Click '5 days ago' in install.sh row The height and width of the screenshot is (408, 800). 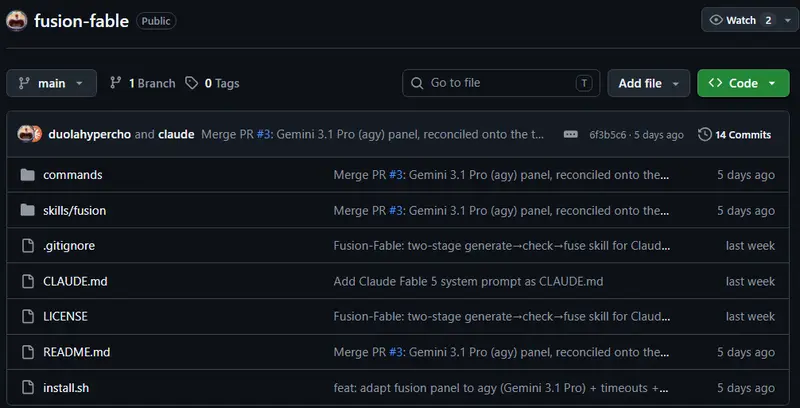click(x=746, y=388)
